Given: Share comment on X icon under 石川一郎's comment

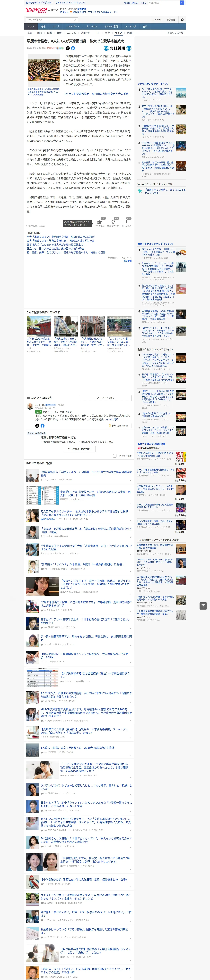Looking at the screenshot, I should coord(37,426).
